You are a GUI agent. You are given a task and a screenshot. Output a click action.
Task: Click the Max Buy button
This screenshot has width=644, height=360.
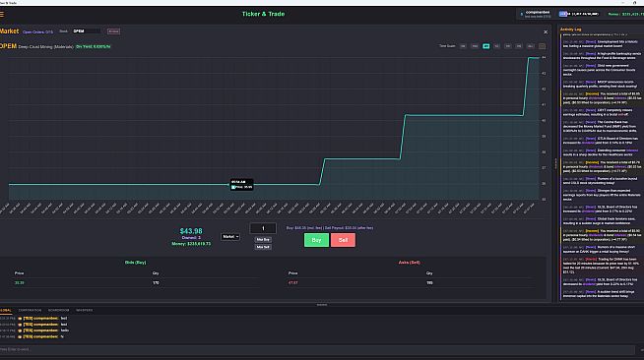click(x=263, y=239)
